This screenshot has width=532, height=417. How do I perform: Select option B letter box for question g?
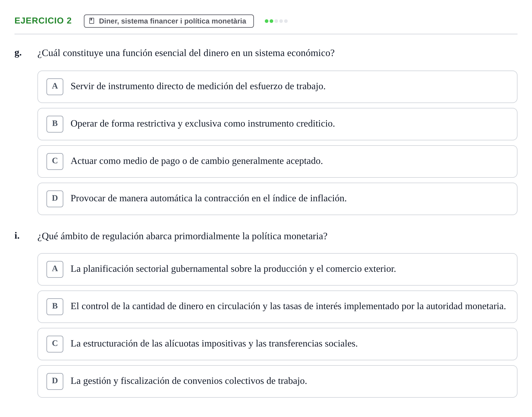pyautogui.click(x=55, y=124)
